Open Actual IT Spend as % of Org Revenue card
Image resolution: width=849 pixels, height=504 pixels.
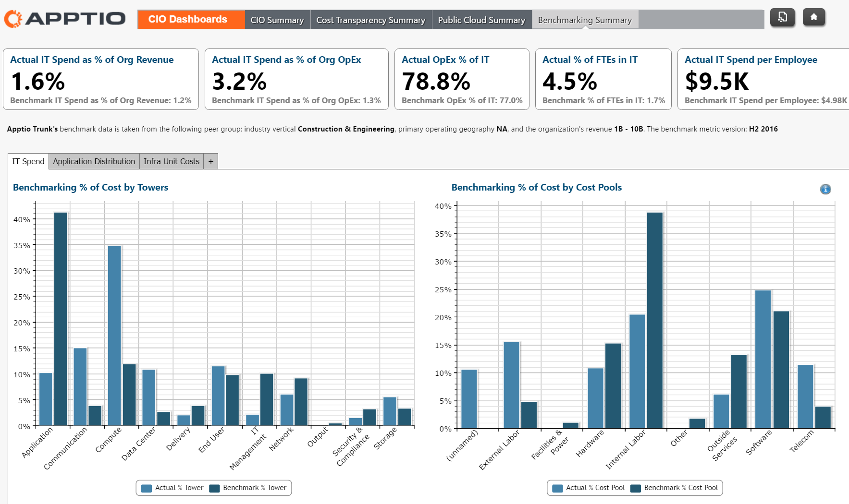tap(101, 79)
